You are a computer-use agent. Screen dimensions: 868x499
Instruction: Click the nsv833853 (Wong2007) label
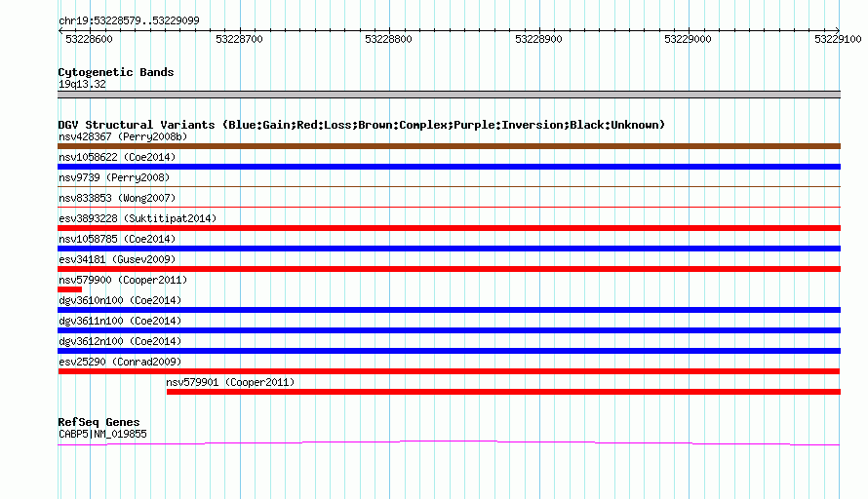click(x=117, y=198)
